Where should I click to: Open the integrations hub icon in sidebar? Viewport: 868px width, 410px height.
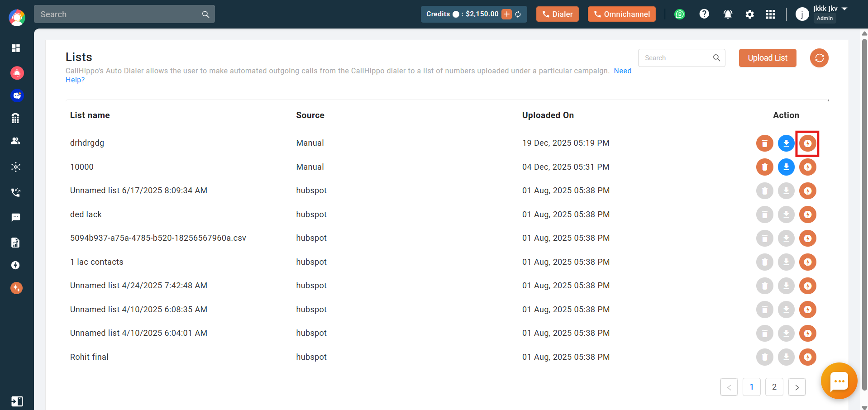[16, 167]
